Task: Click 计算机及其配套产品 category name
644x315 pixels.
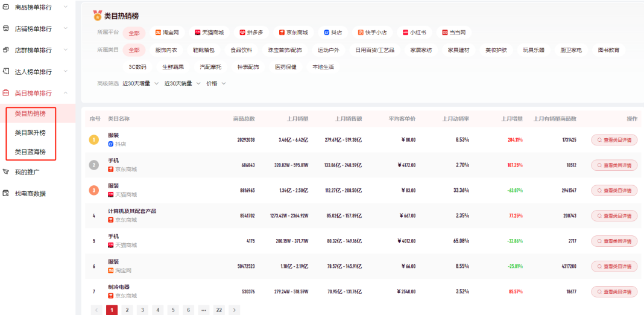Action: tap(132, 211)
